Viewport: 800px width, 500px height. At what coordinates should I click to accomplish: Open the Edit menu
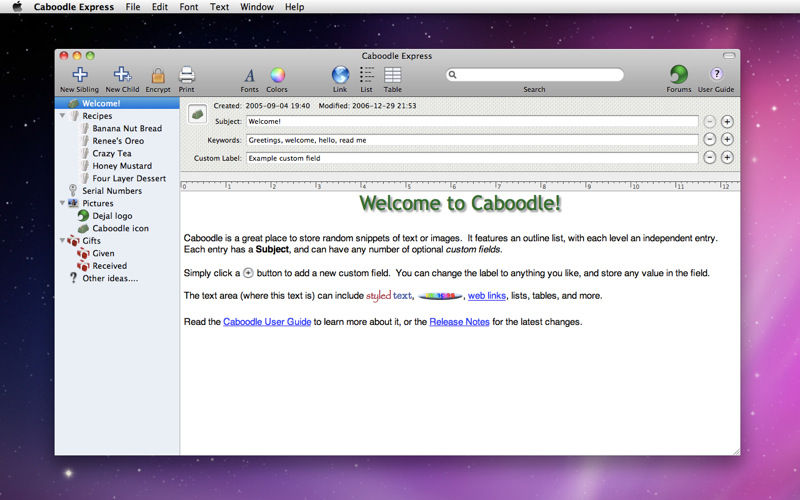(x=160, y=7)
